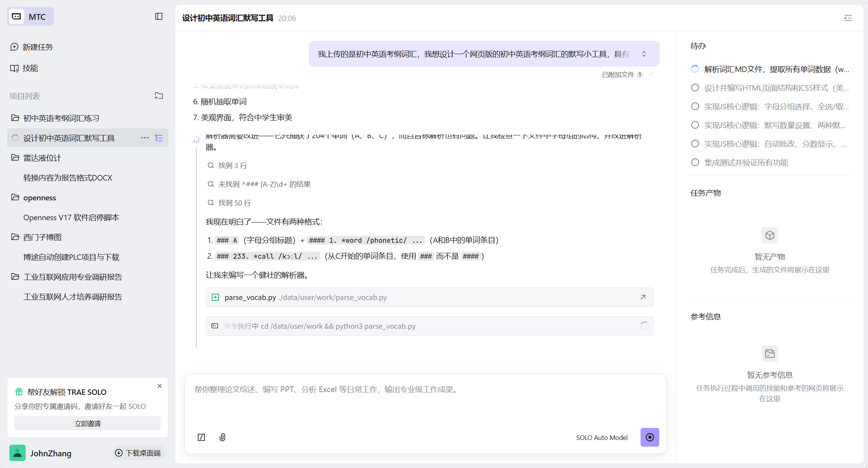Expand the collapsed user prompt message
Screen dimensions: 868x468
(644, 54)
